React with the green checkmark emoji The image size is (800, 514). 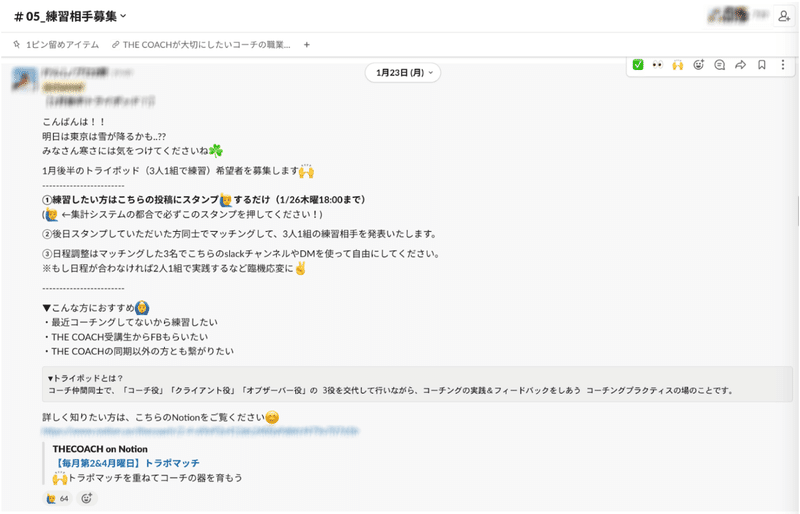tap(638, 65)
